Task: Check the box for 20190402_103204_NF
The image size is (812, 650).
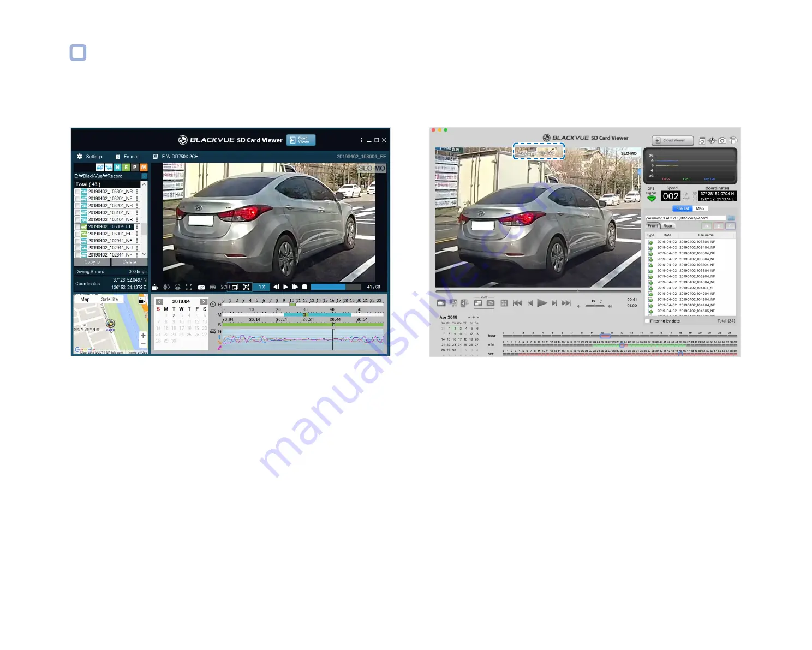Action: tap(77, 199)
